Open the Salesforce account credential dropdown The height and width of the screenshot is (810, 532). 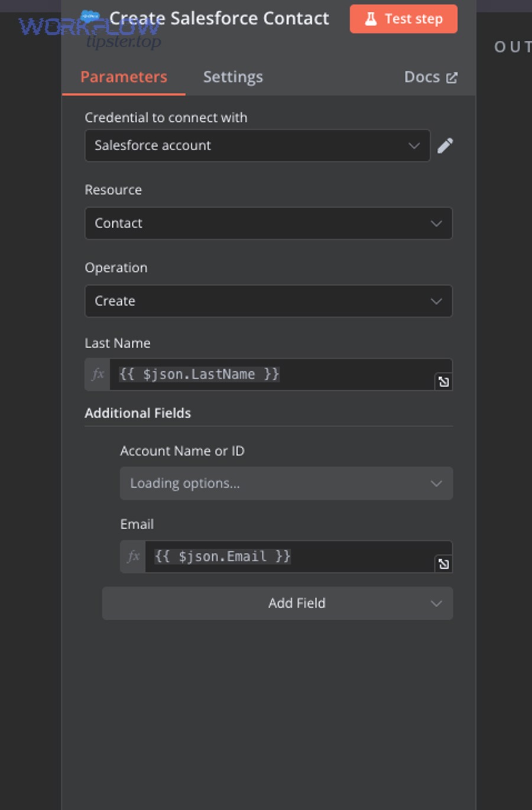click(x=257, y=145)
